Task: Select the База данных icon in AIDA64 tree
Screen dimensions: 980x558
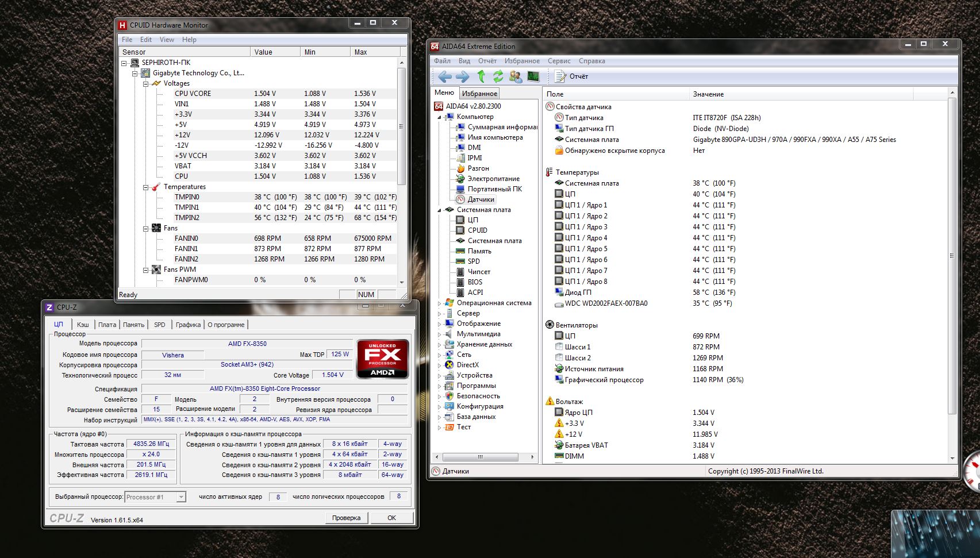Action: [x=449, y=417]
